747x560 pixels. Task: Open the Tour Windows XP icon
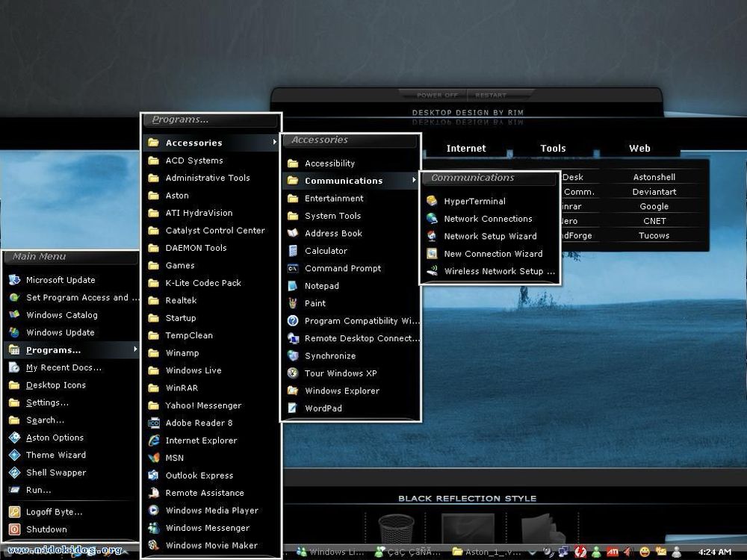click(293, 373)
